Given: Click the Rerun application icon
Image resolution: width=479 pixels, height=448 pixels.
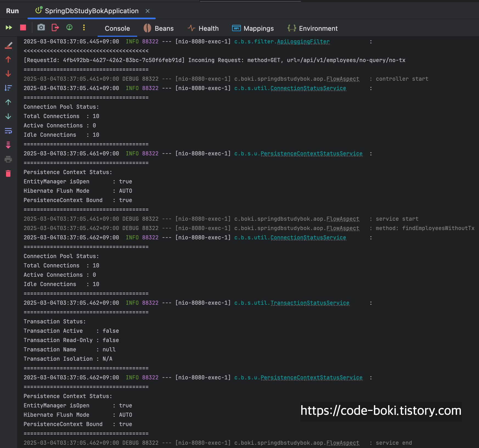Looking at the screenshot, I should pyautogui.click(x=9, y=27).
